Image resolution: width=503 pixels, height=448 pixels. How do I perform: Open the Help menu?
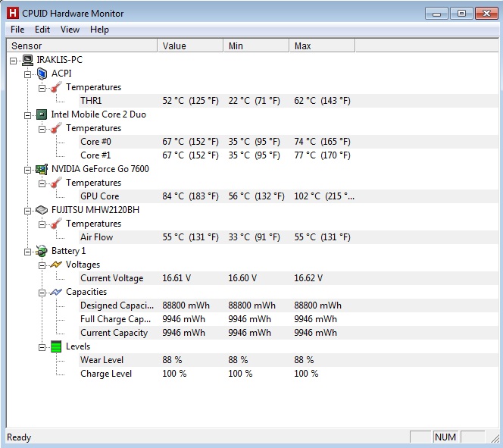pyautogui.click(x=99, y=30)
